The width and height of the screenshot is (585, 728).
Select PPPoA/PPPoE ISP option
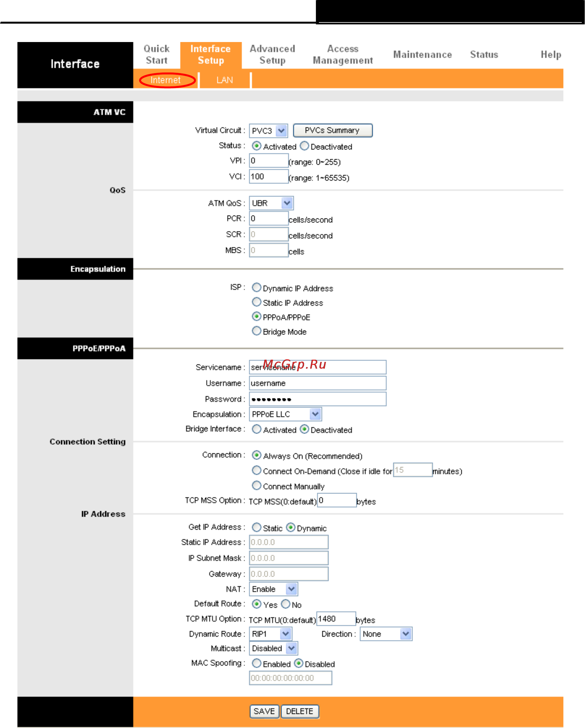click(257, 316)
